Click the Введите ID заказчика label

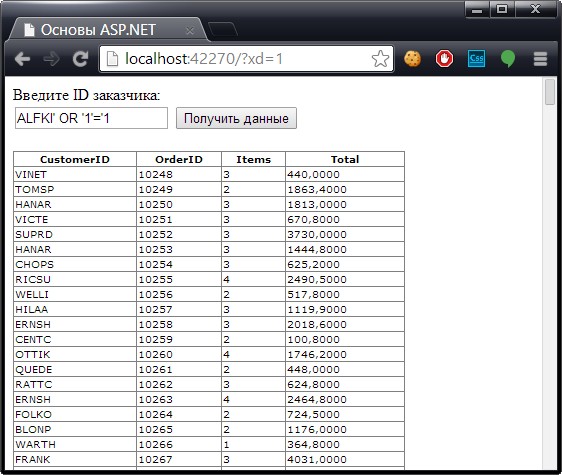click(x=86, y=95)
